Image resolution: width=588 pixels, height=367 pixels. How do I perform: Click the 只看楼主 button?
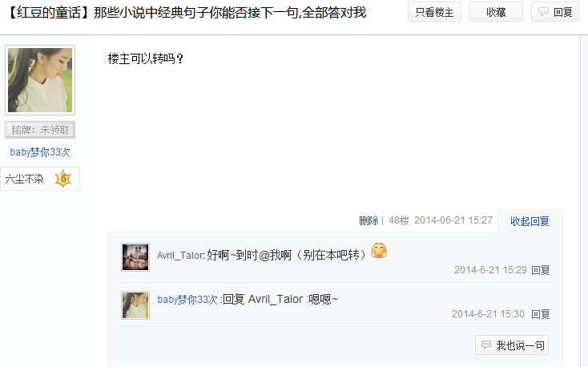tap(434, 12)
